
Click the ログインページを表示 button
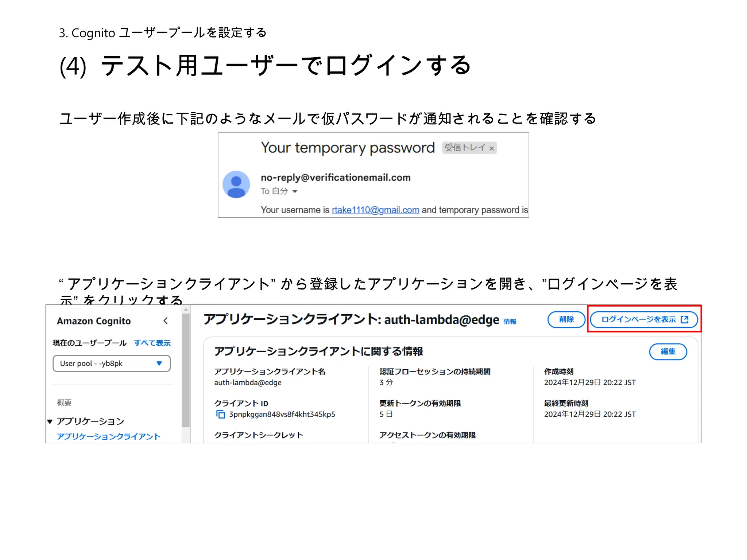(x=644, y=319)
